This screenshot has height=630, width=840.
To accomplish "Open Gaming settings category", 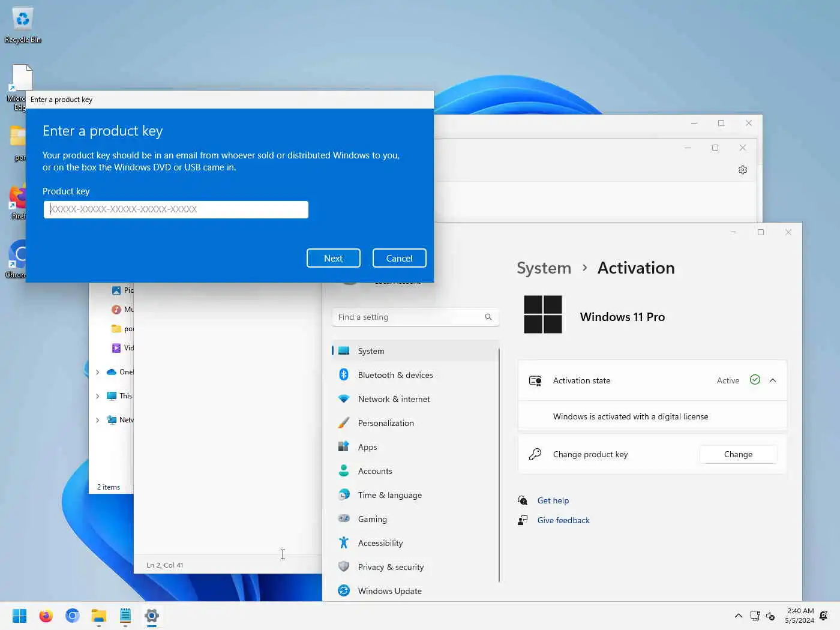I will [415, 519].
